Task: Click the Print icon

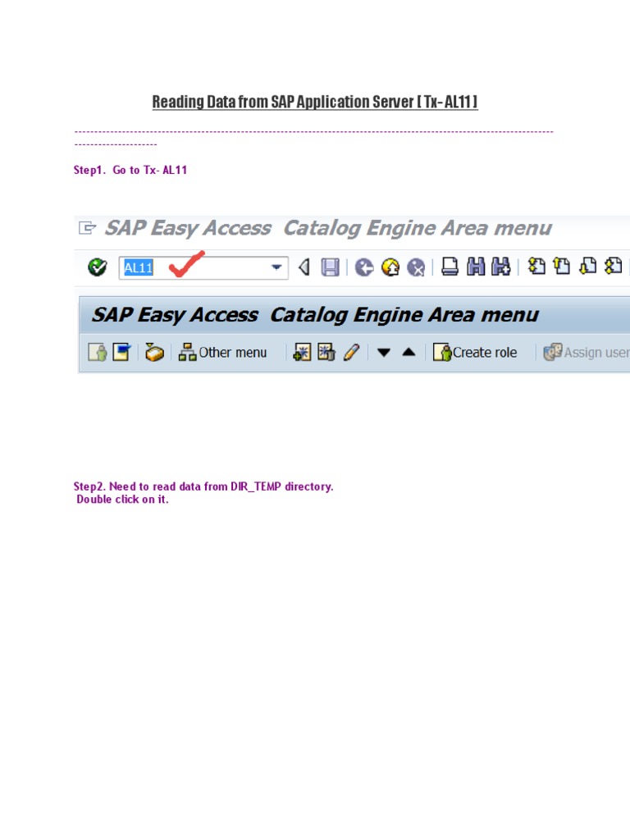Action: click(x=450, y=267)
